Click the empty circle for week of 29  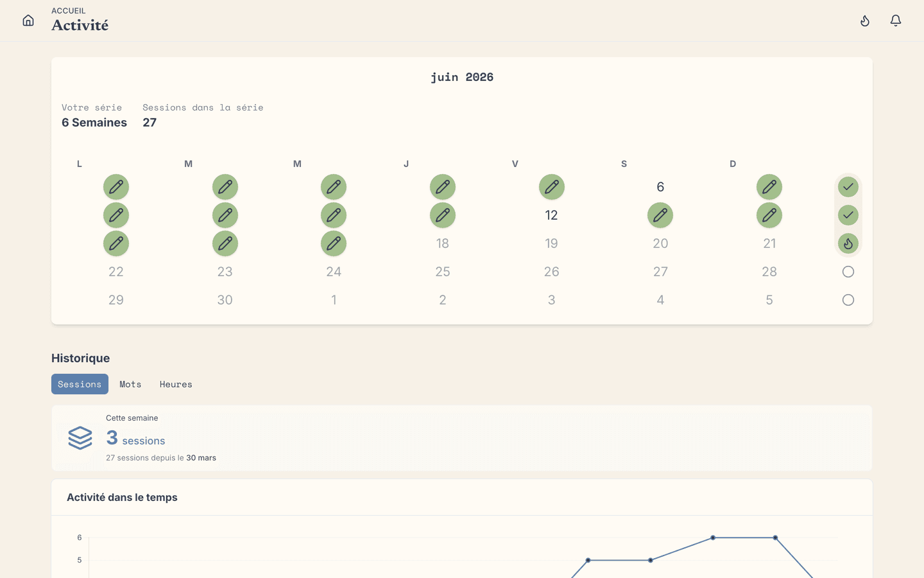(848, 300)
